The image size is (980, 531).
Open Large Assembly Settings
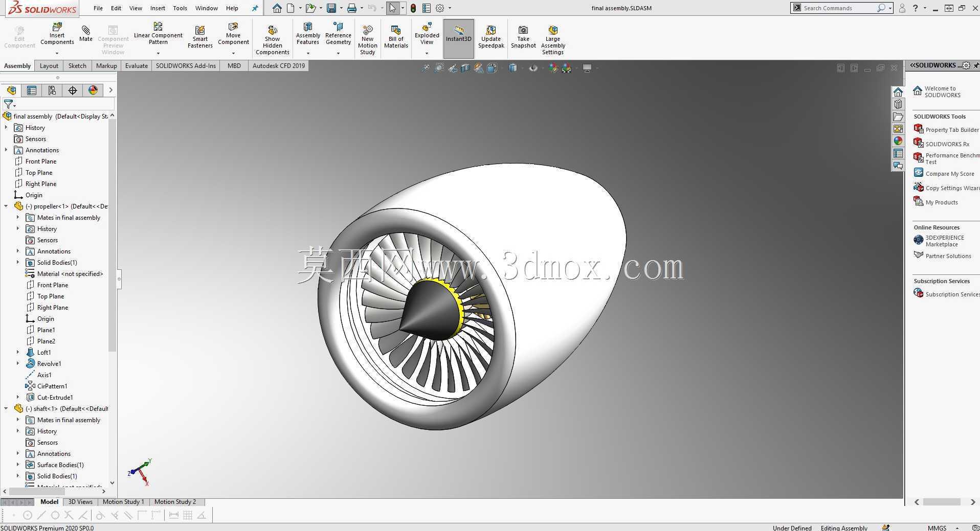pos(553,40)
